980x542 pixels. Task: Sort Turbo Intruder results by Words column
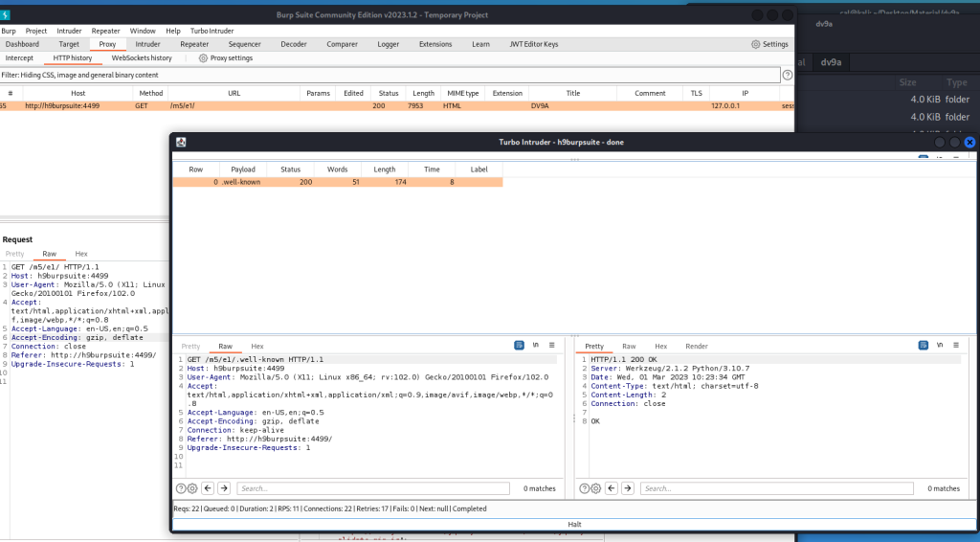point(338,169)
